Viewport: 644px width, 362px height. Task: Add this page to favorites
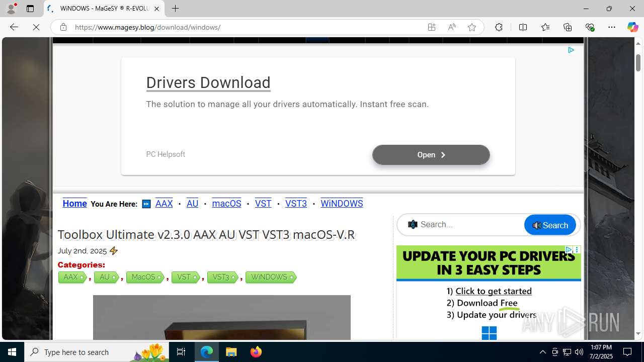point(472,27)
